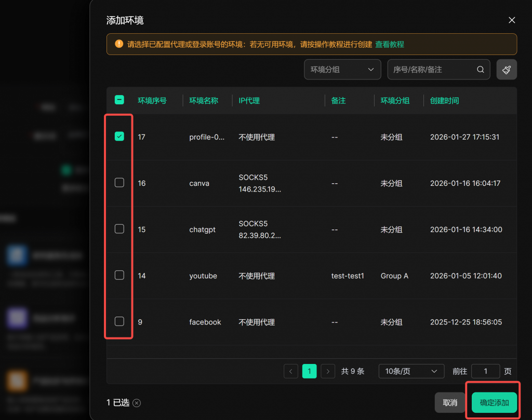The width and height of the screenshot is (532, 420).
Task: Uncheck the profile-0 environment row 17
Action: click(x=119, y=137)
